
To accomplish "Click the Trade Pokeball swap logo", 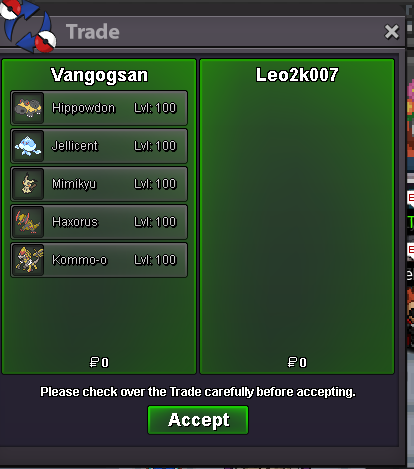I will tap(28, 26).
